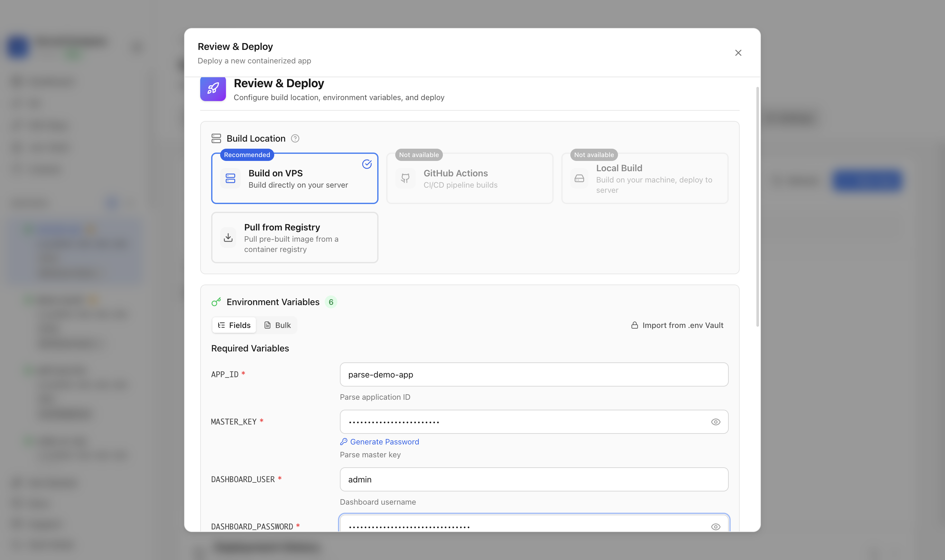Click the Not available badge on Local Build

[x=594, y=155]
